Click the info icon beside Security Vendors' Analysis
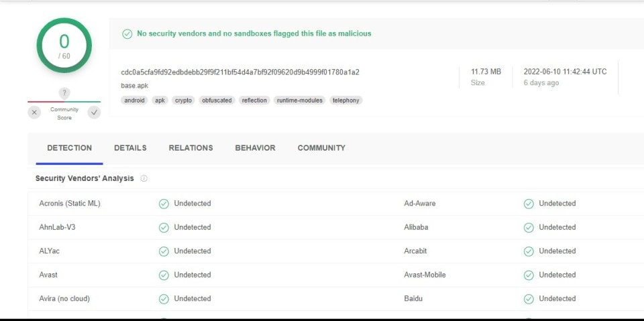Viewport: 644px width, 321px height. [x=144, y=178]
